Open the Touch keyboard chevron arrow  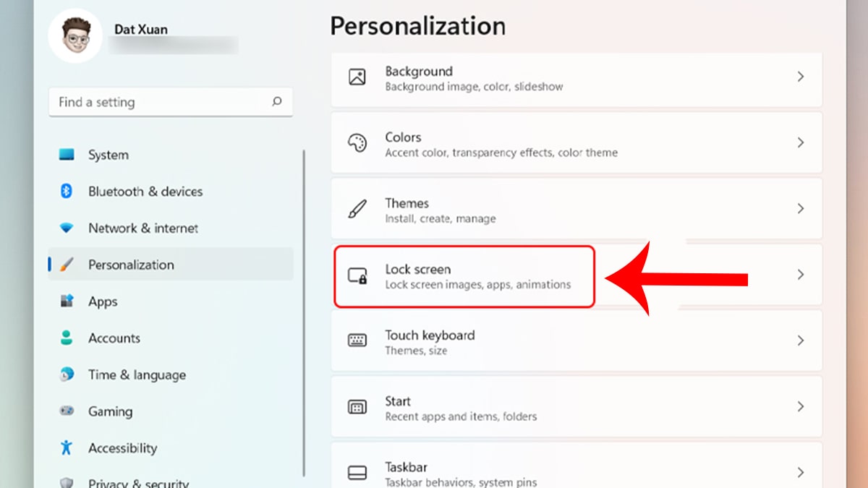(x=800, y=341)
